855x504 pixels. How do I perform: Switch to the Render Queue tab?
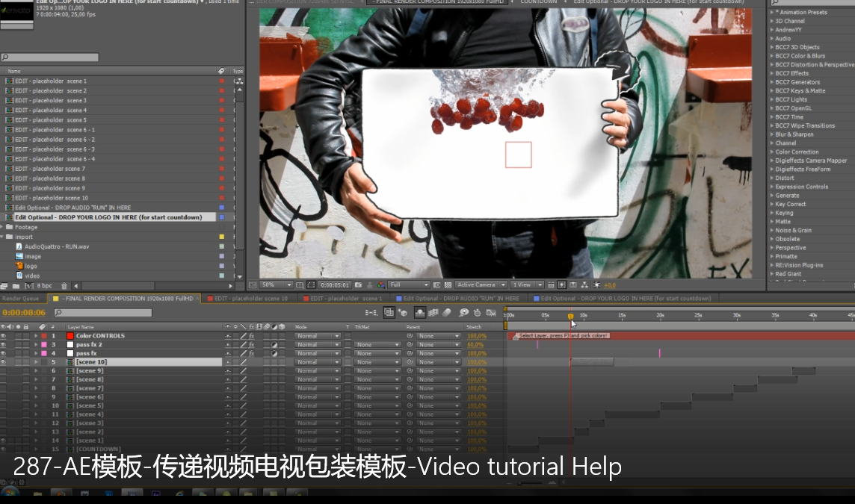click(x=20, y=299)
